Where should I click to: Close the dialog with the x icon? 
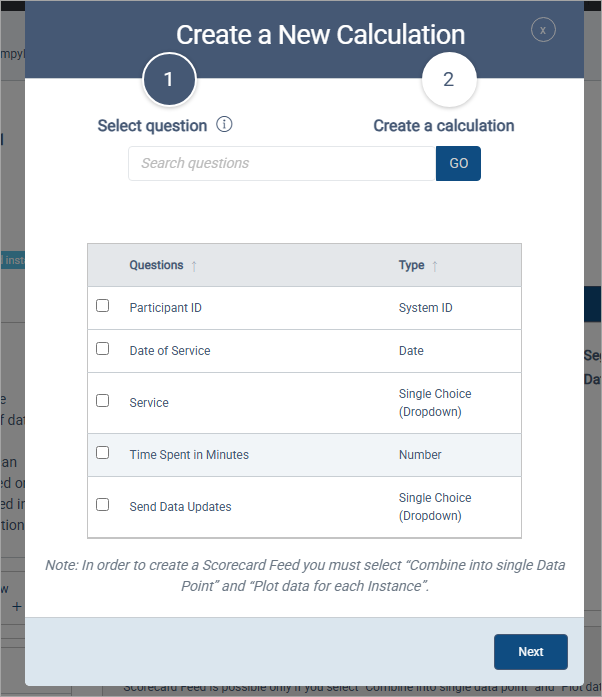coord(543,30)
